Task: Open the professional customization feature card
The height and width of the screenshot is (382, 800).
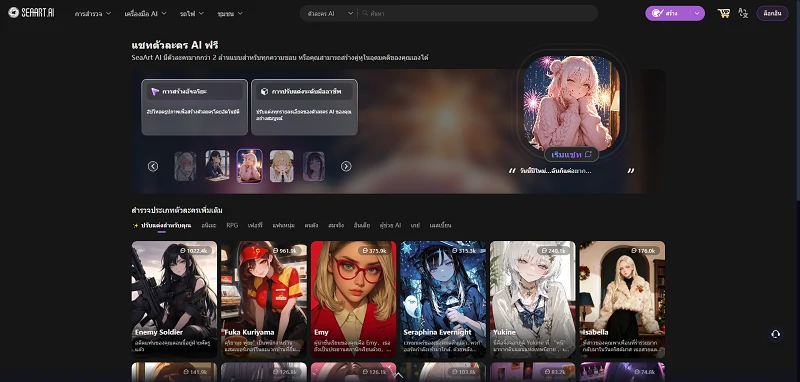Action: (x=304, y=107)
